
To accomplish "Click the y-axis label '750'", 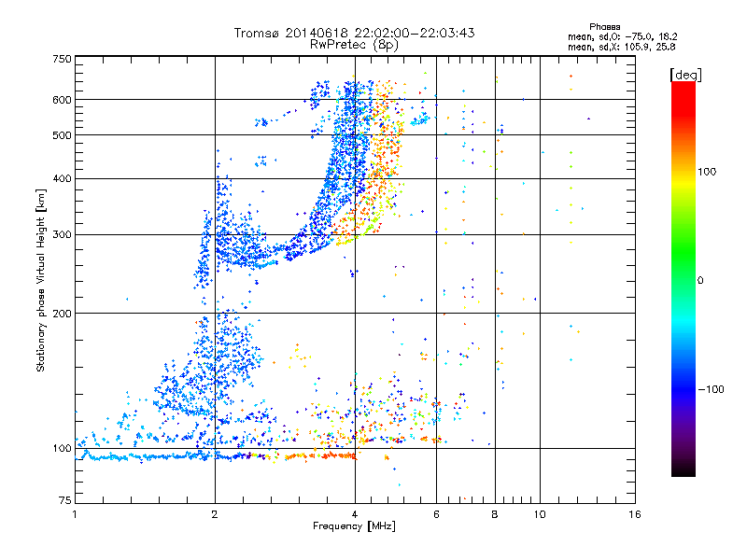I will [62, 59].
